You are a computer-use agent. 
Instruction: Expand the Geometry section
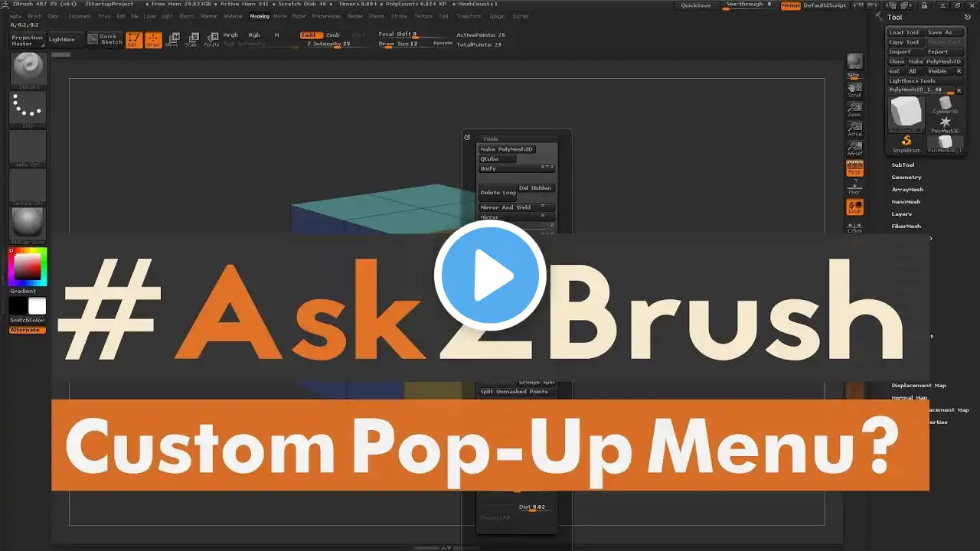pos(906,177)
